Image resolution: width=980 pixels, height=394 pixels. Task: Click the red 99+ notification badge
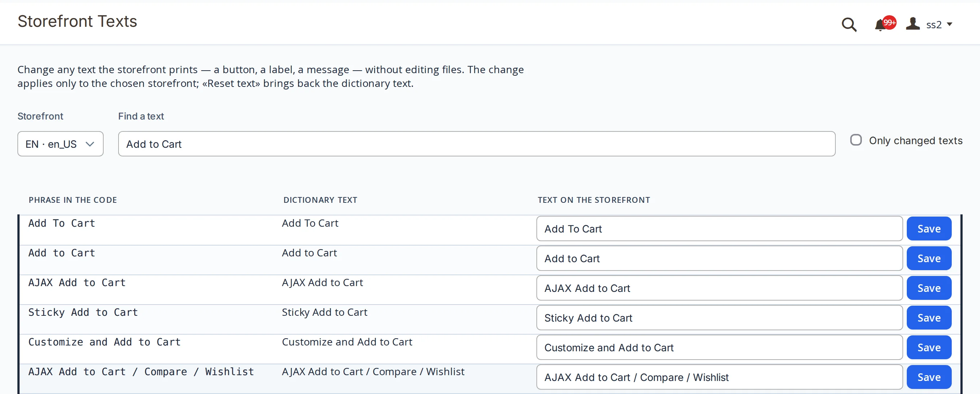889,22
